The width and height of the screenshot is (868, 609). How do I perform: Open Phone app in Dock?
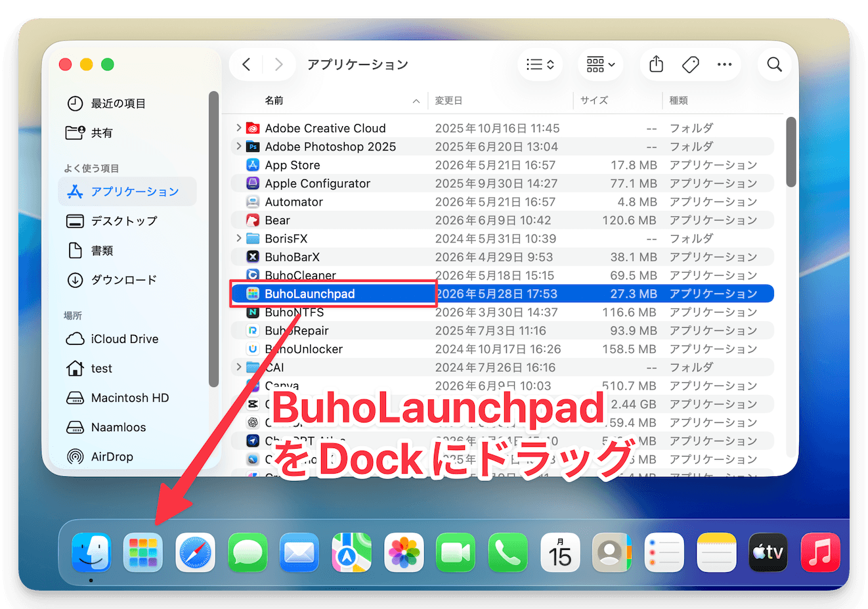508,553
